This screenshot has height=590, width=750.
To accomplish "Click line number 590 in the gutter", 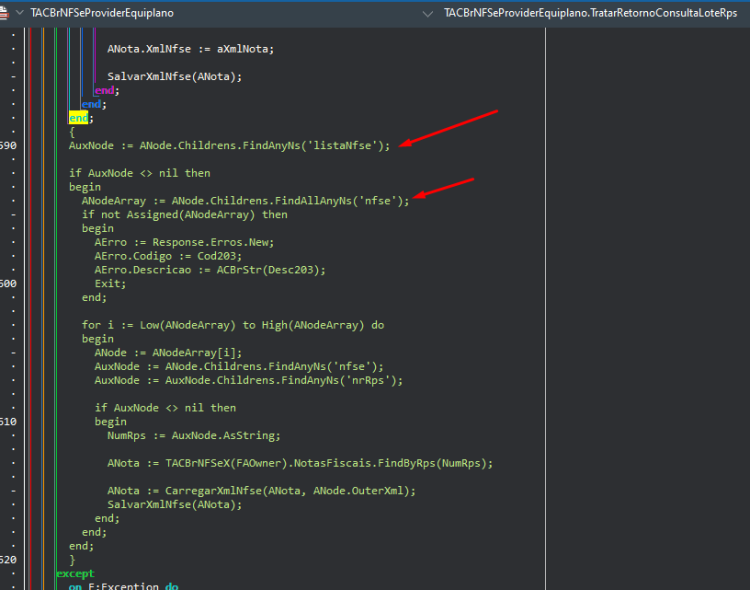I will (8, 145).
